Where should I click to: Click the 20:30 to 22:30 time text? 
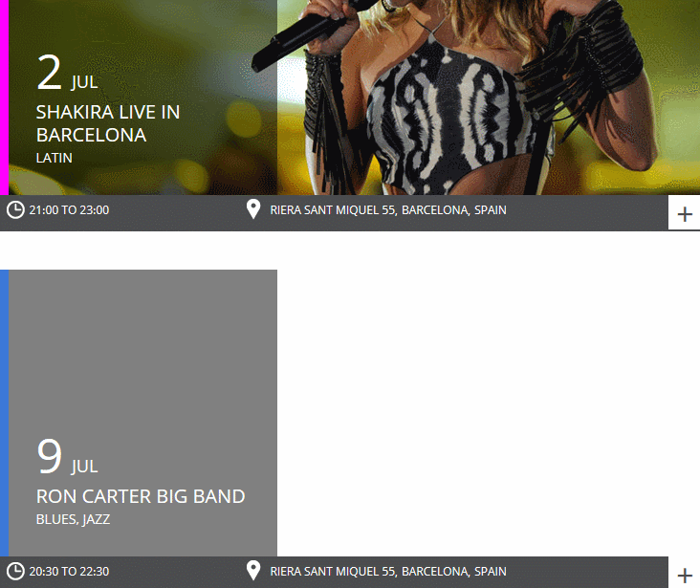coord(69,572)
